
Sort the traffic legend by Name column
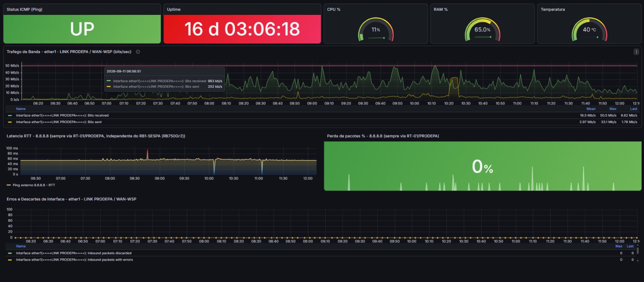point(21,109)
